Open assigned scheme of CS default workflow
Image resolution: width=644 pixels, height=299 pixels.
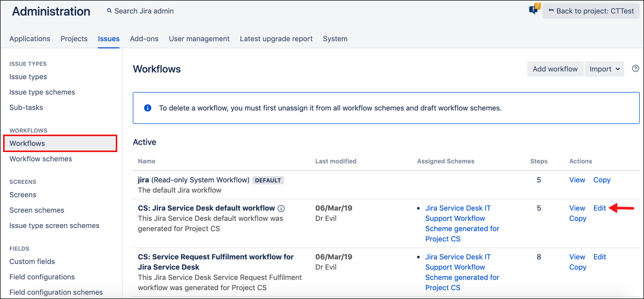(462, 223)
